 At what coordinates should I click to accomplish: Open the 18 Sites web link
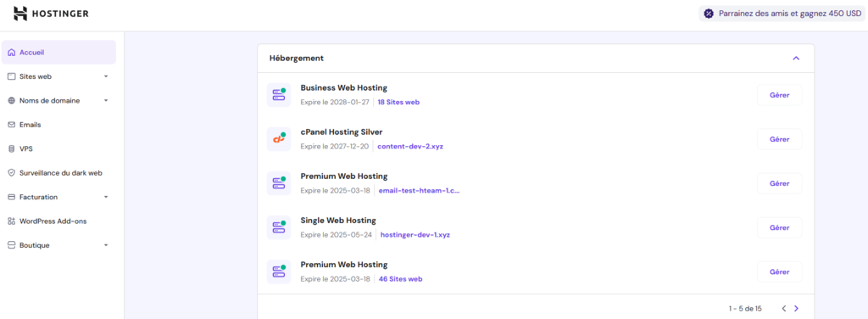point(398,102)
